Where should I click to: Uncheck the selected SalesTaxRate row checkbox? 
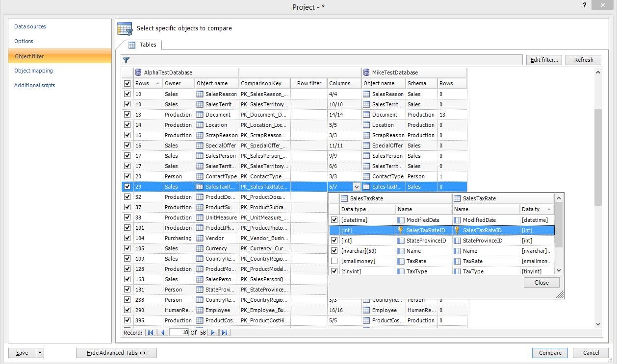point(128,187)
